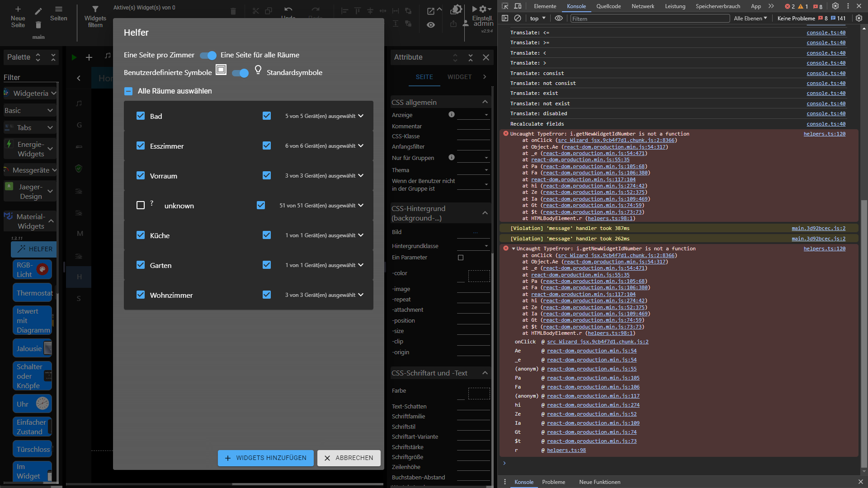
Task: Expand Bad 5 von 5 Geräte list
Action: click(361, 116)
